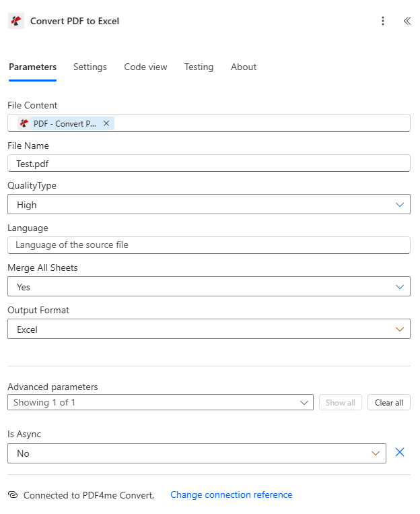
Task: Focus the Language input field
Action: (x=209, y=245)
